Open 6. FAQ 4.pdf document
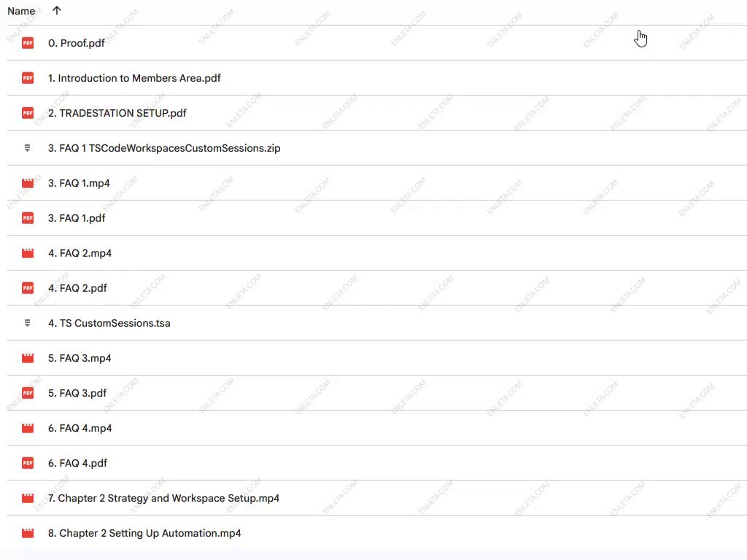 pyautogui.click(x=77, y=463)
